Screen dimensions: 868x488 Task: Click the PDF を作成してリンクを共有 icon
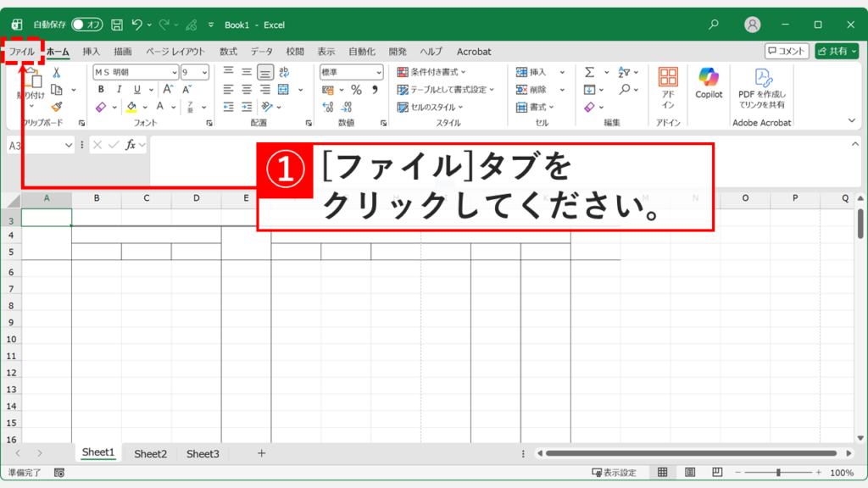762,85
